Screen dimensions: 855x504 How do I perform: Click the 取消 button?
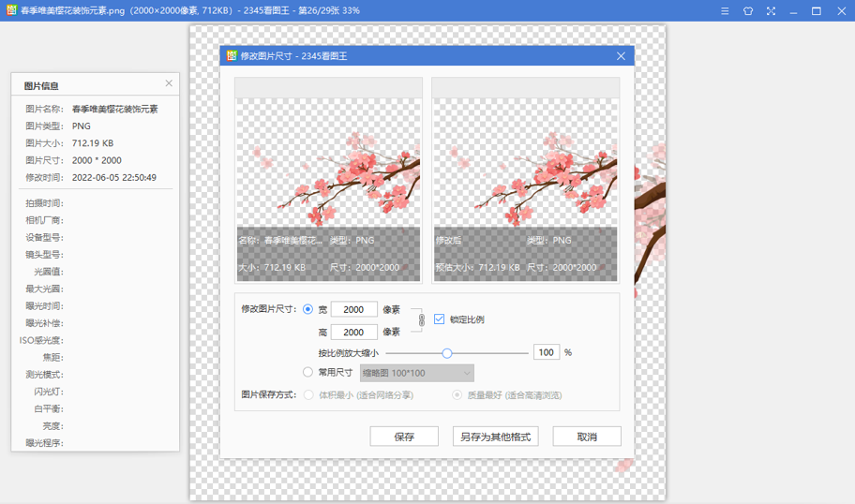click(587, 437)
